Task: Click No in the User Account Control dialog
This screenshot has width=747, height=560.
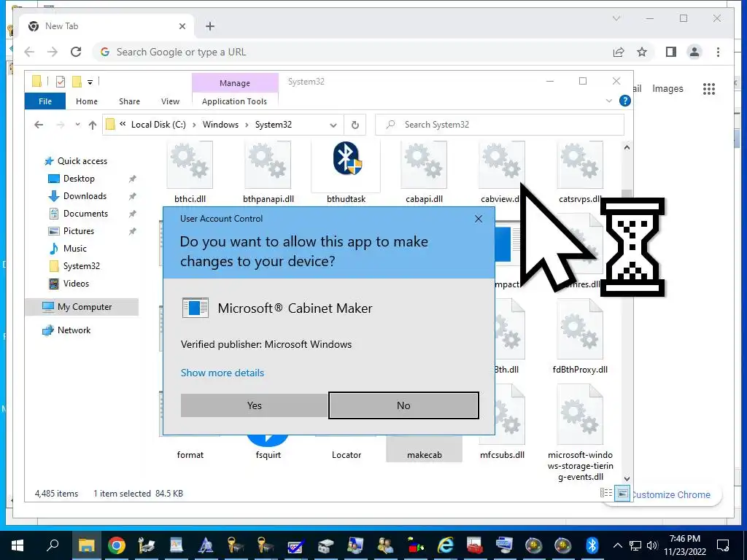Action: 403,405
